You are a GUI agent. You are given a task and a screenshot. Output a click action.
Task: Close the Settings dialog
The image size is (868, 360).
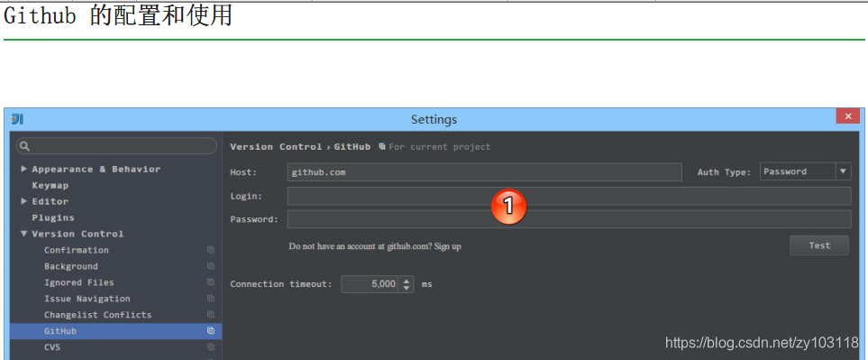coord(847,116)
